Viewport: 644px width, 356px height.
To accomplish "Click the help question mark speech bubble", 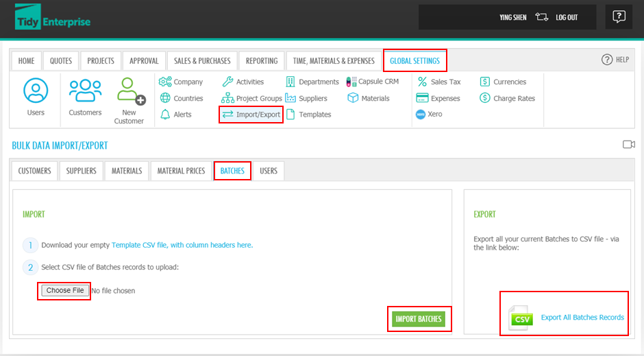I will click(619, 17).
